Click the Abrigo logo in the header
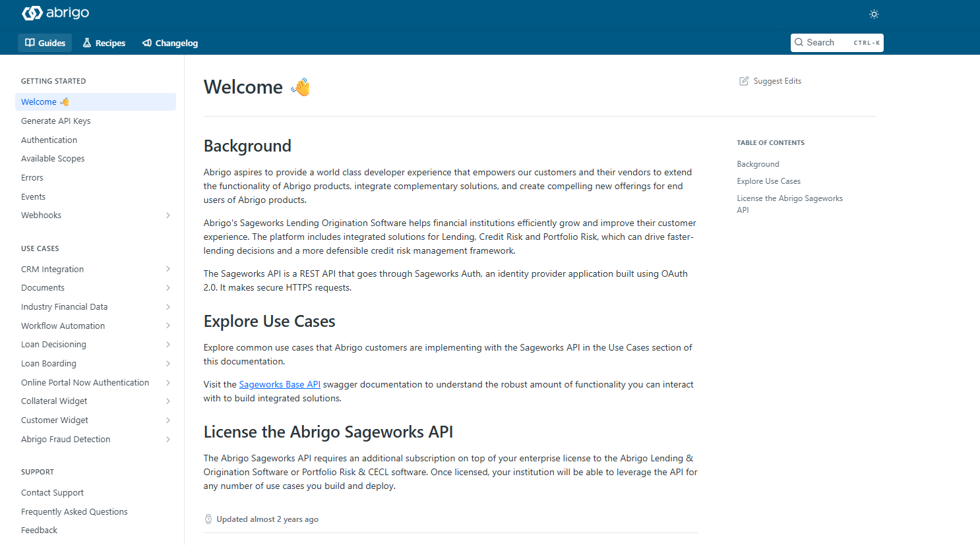Viewport: 980px width, 545px height. 55,13
